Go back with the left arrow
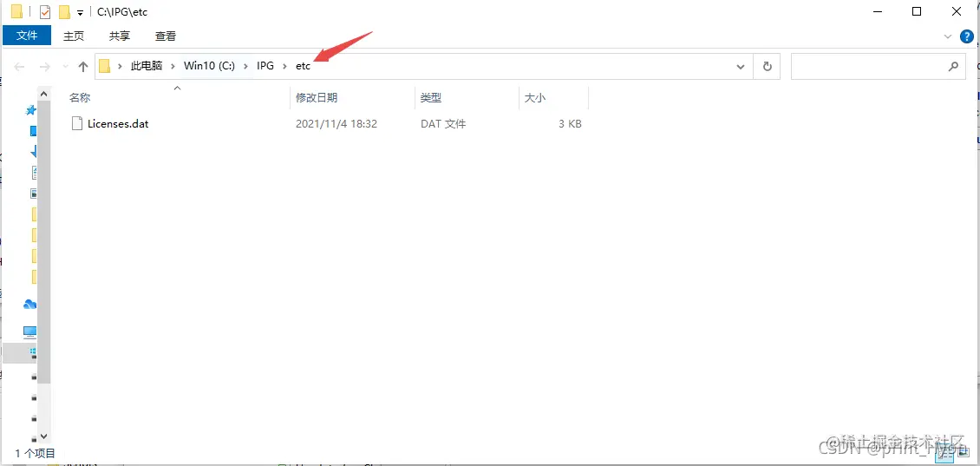The image size is (980, 466). 19,66
